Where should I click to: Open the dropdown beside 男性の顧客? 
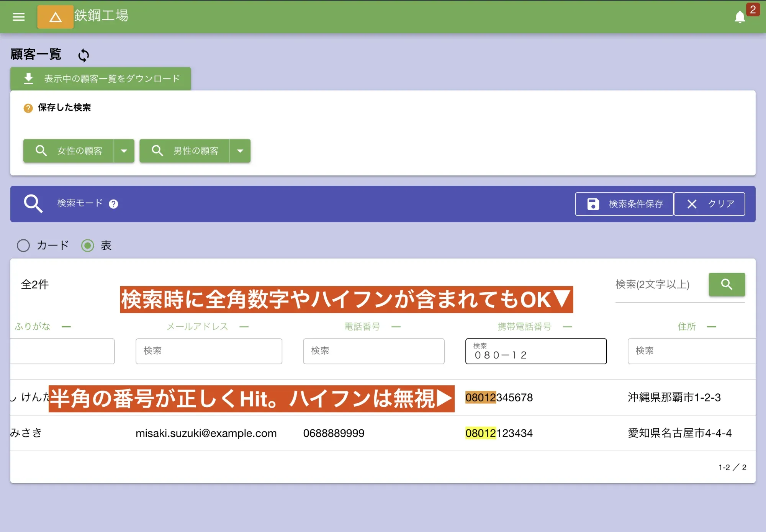click(240, 151)
